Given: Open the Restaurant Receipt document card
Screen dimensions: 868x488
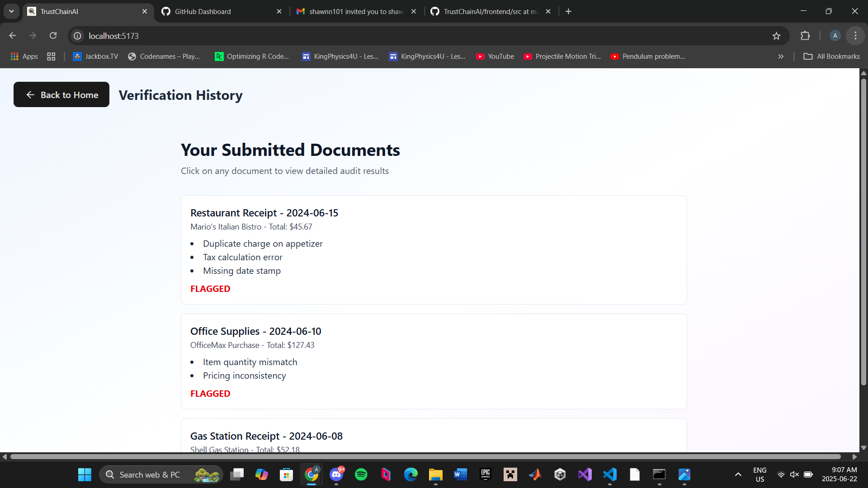Looking at the screenshot, I should (434, 249).
